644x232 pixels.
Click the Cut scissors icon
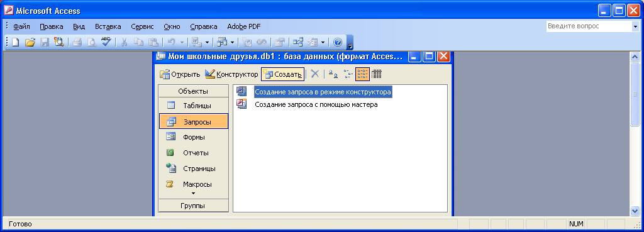pyautogui.click(x=125, y=42)
